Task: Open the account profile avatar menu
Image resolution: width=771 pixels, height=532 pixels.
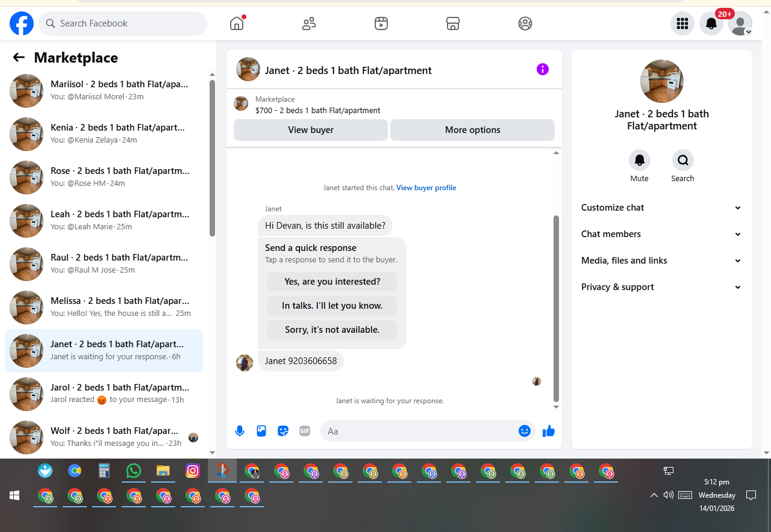Action: pyautogui.click(x=740, y=23)
